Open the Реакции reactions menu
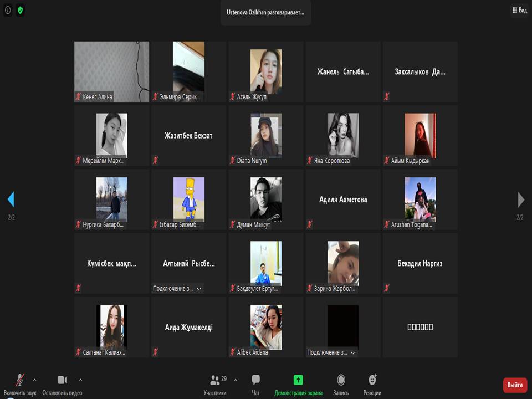Screen dimensions: 532x399 point(372,380)
